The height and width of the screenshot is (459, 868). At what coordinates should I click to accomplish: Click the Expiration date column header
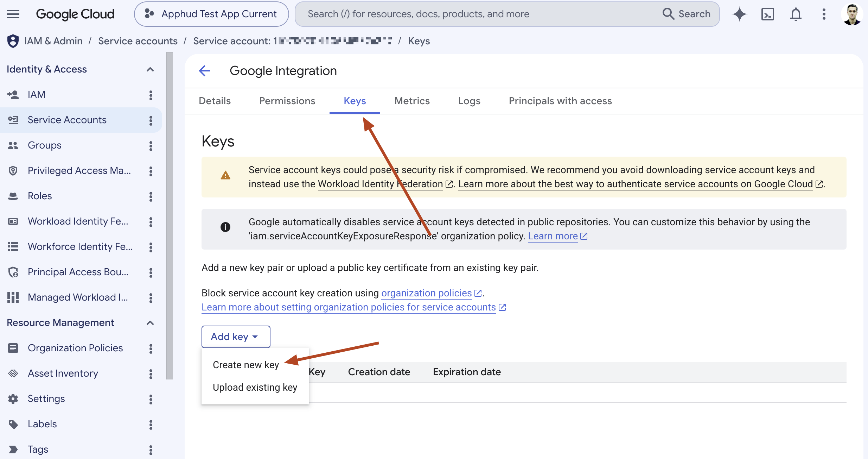[467, 372]
